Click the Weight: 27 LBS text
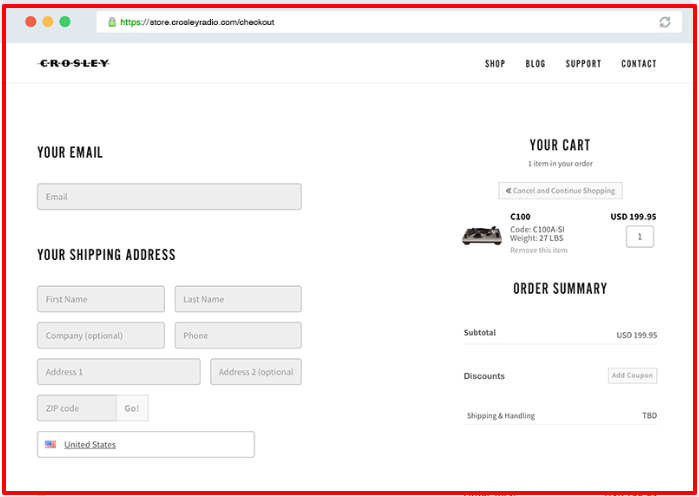This screenshot has width=699, height=497. [537, 238]
